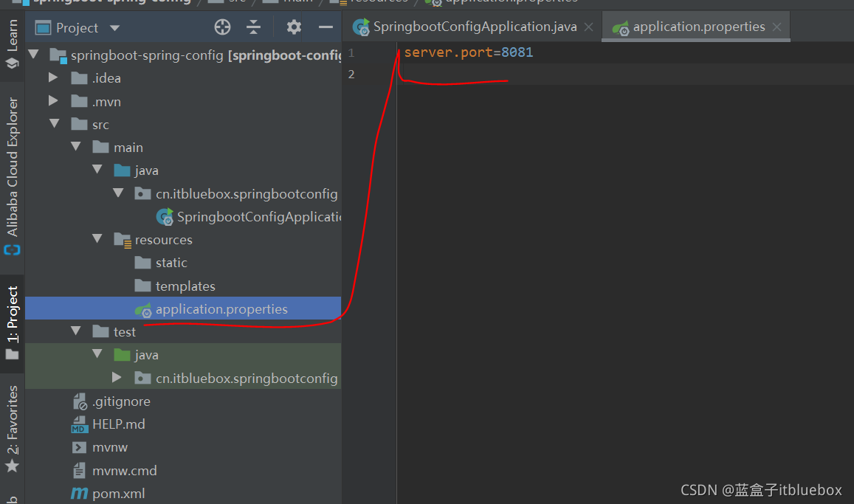Screen dimensions: 854x504
Task: Click the graduation cap Learn icon
Action: (x=12, y=63)
